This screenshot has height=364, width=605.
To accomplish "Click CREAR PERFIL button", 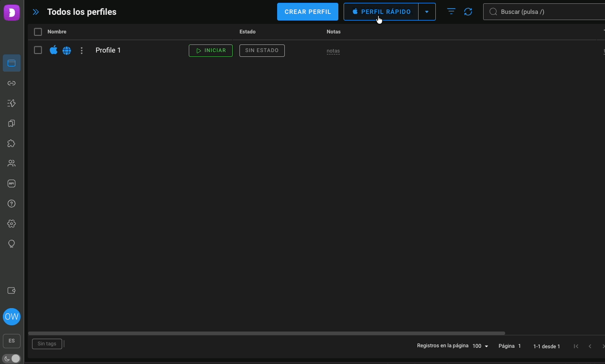I will (x=308, y=12).
